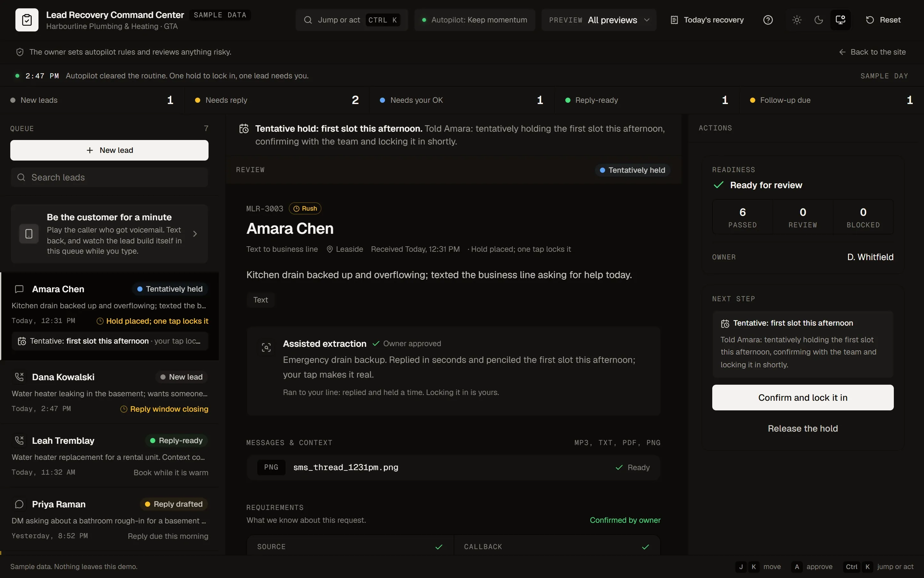The height and width of the screenshot is (578, 924).
Task: Open Today's recovery report
Action: coord(707,20)
